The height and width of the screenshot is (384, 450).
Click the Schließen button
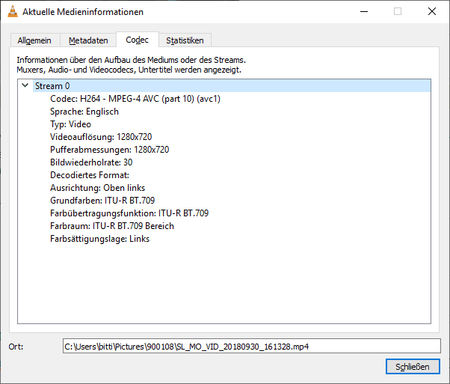click(x=413, y=367)
